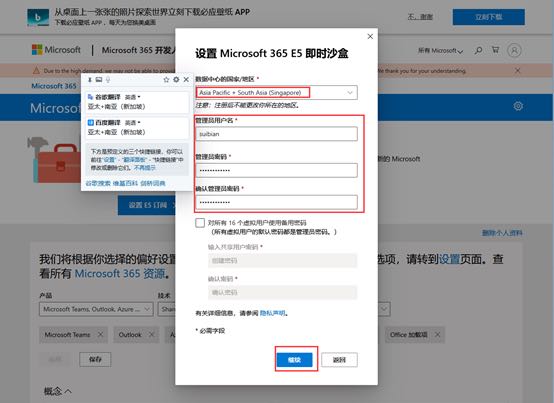Dismiss the high demand warning banner
This screenshot has width=554, height=403.
pyautogui.click(x=518, y=71)
